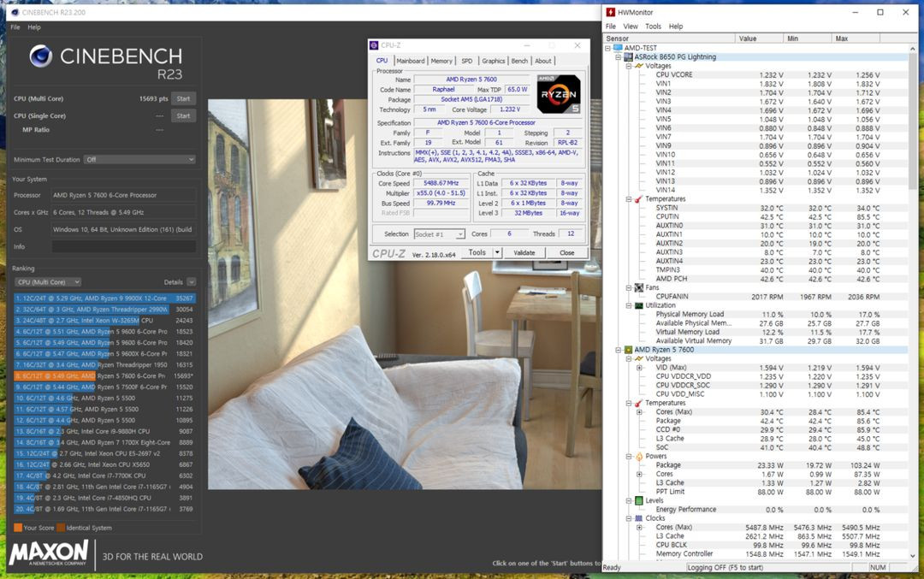The image size is (924, 579).
Task: Click the HWMonitor title bar icon
Action: (x=611, y=12)
